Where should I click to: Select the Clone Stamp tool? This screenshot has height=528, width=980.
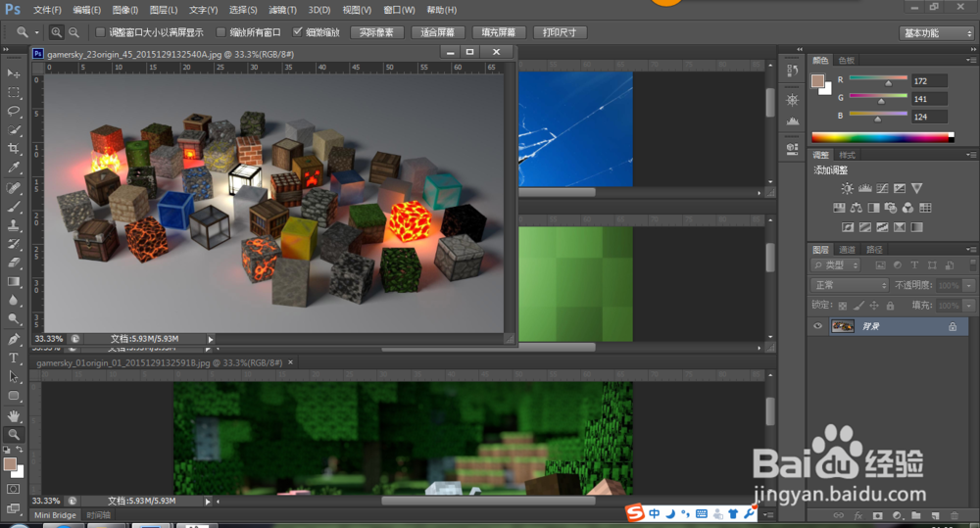[13, 225]
